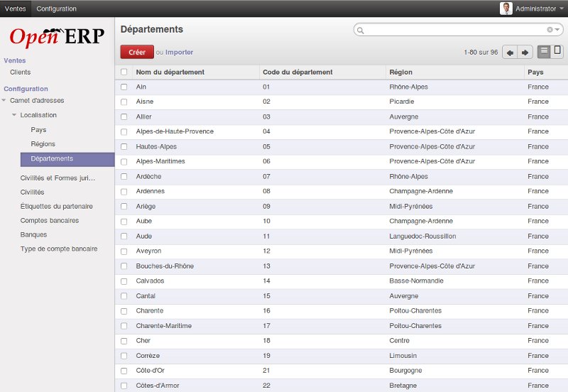The image size is (568, 392).
Task: Toggle the select-all checkbox in header
Action: [x=124, y=72]
